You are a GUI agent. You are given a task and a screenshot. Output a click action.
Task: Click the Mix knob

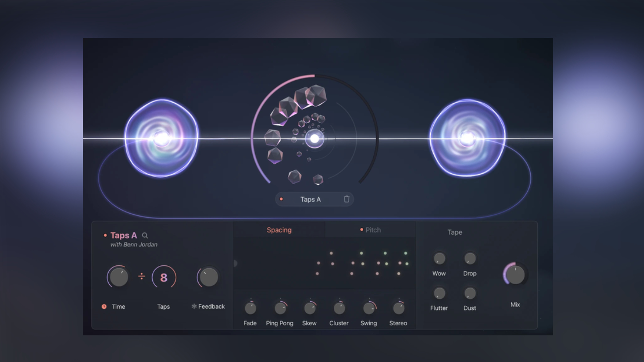(515, 275)
